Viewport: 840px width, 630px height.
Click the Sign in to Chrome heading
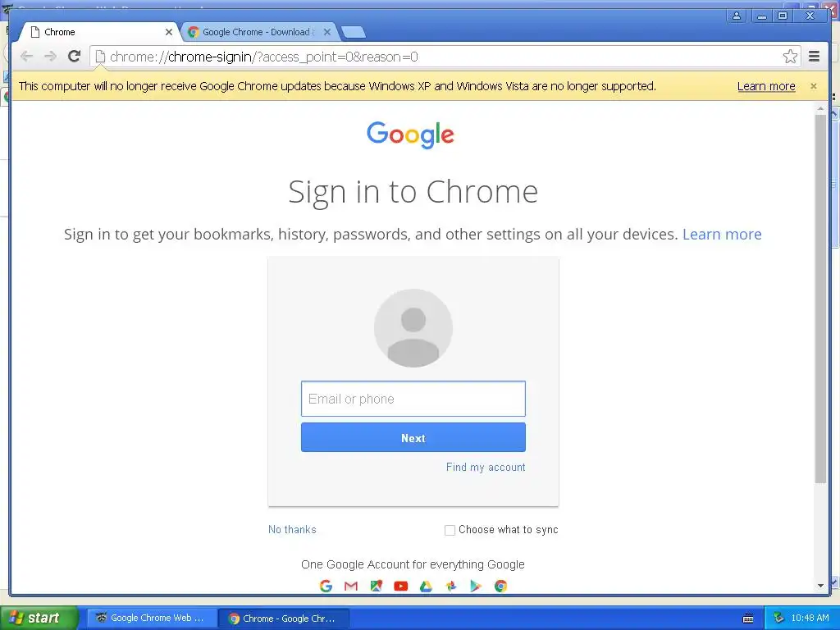413,192
